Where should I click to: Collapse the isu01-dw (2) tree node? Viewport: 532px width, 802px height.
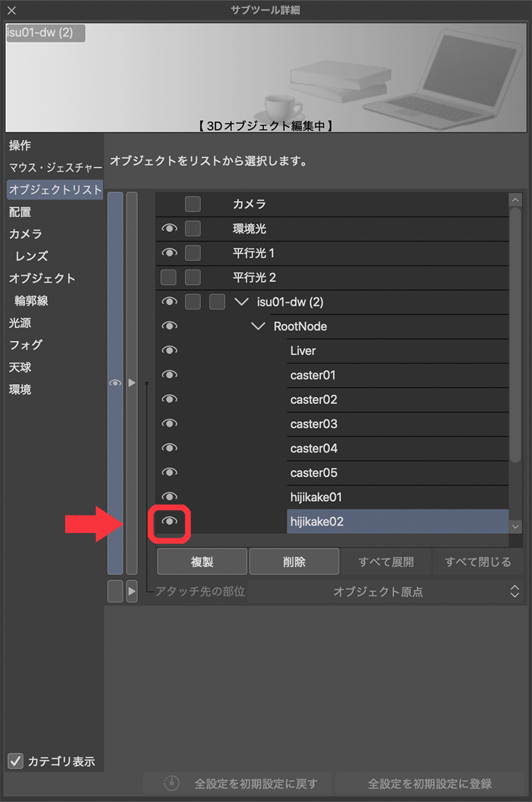coord(241,302)
